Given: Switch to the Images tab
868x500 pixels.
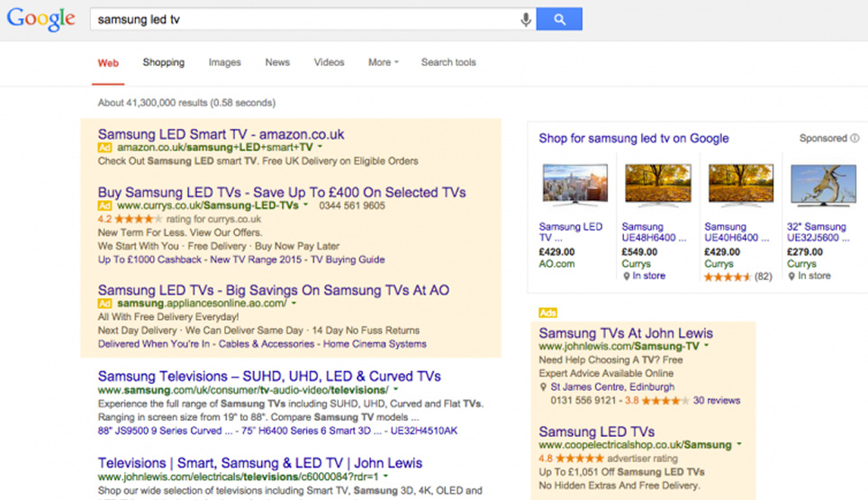Looking at the screenshot, I should pyautogui.click(x=225, y=62).
